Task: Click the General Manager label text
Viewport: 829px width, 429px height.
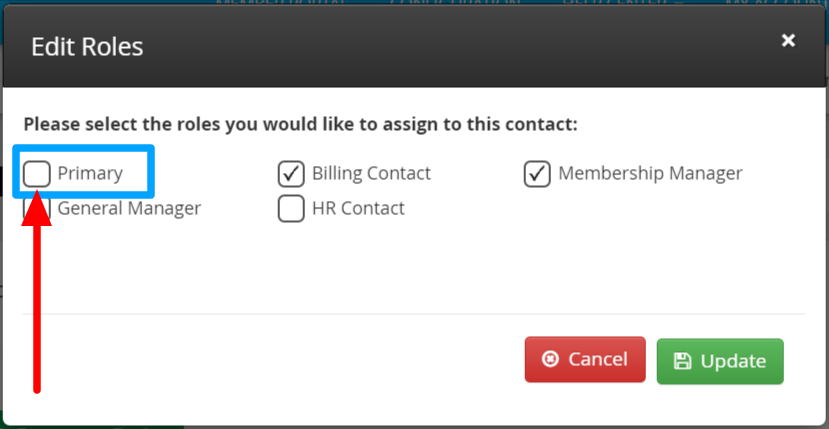Action: [129, 208]
